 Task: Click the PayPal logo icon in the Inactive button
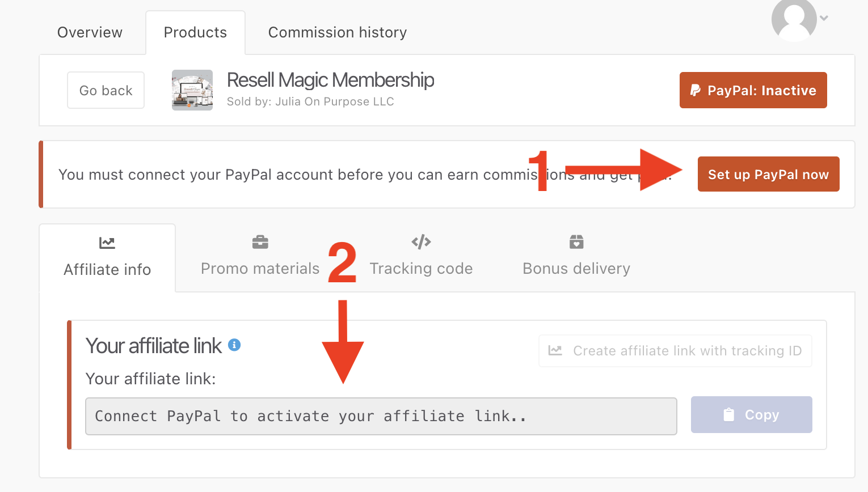tap(695, 90)
